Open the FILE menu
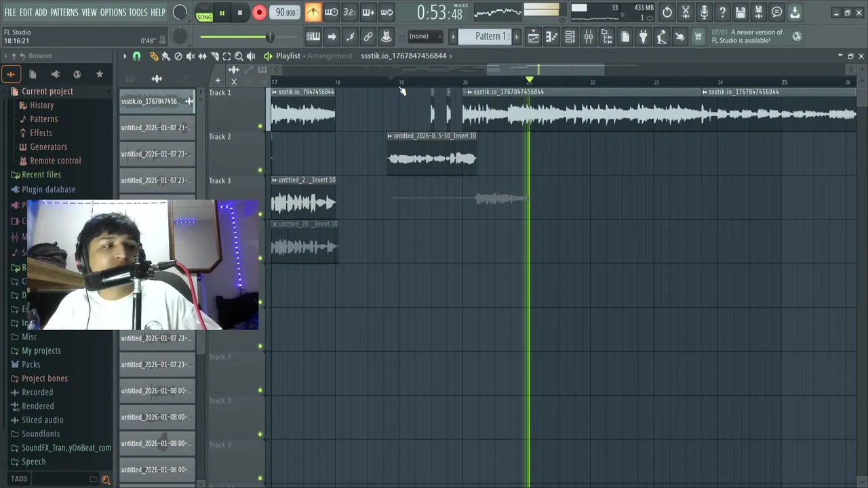The width and height of the screenshot is (868, 488). point(10,12)
